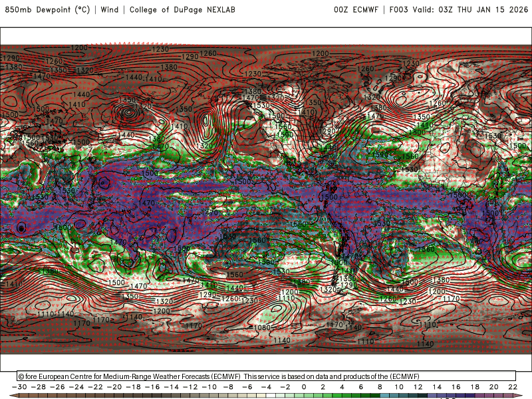Image resolution: width=532 pixels, height=399 pixels.
Task: Click the '-28' colorbar scale label
Action: (39, 387)
